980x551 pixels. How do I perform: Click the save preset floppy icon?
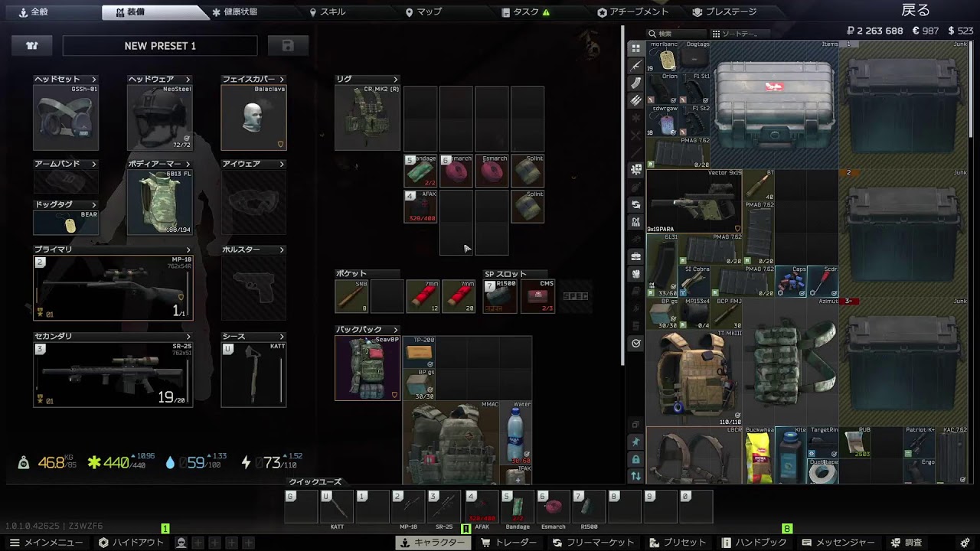288,46
